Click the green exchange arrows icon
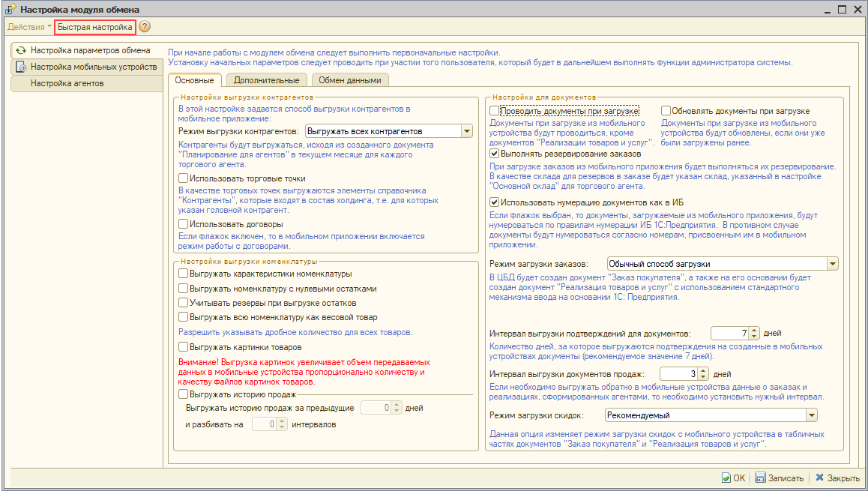This screenshot has width=868, height=491. click(x=21, y=50)
